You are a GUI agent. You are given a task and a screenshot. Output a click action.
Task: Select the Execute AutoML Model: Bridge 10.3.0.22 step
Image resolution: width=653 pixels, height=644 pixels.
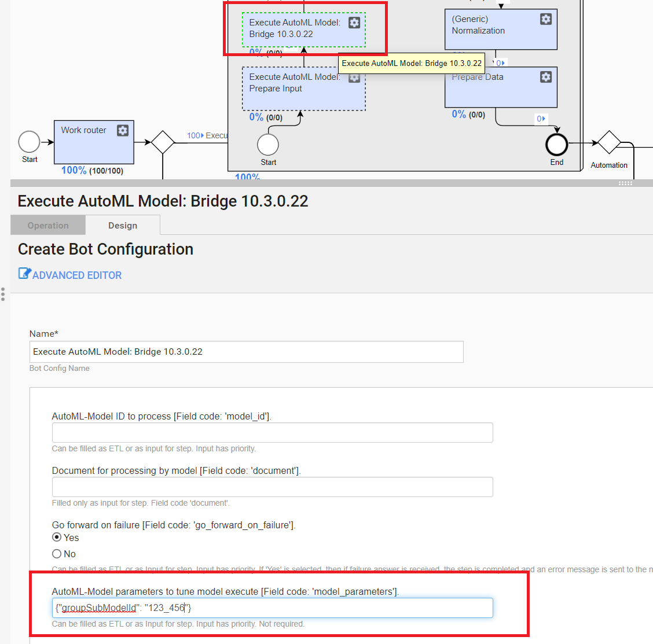[x=303, y=30]
